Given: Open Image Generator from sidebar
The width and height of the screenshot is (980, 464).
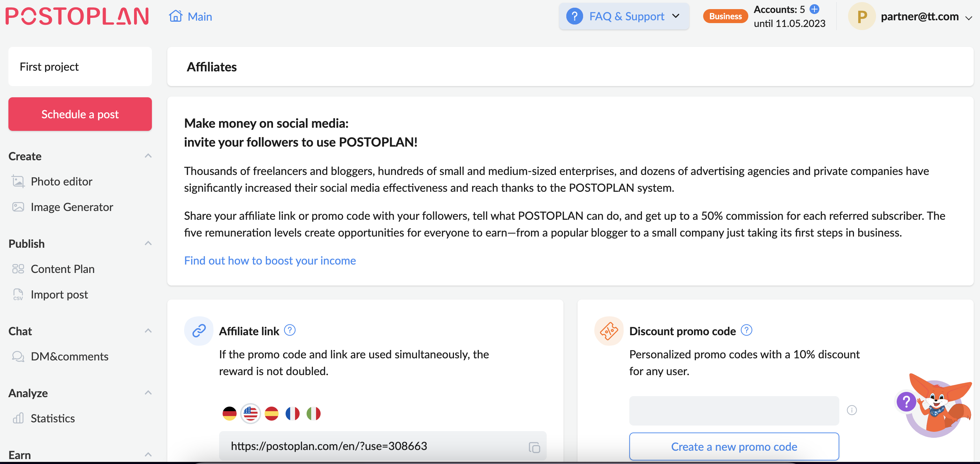Looking at the screenshot, I should click(72, 207).
